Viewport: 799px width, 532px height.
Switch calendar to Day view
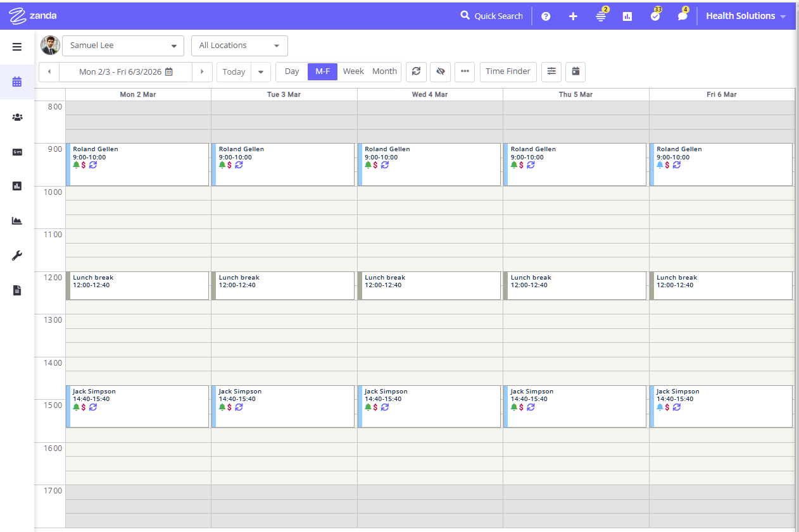tap(292, 71)
